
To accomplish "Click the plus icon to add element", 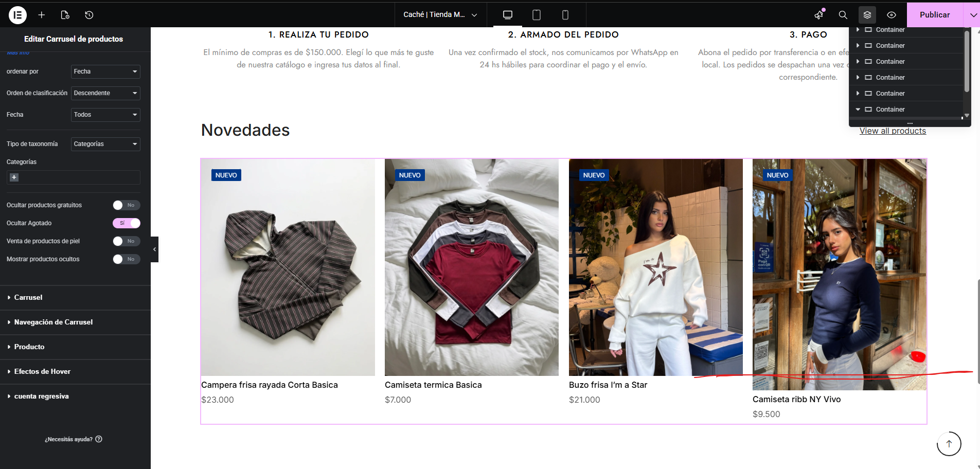I will click(x=42, y=15).
